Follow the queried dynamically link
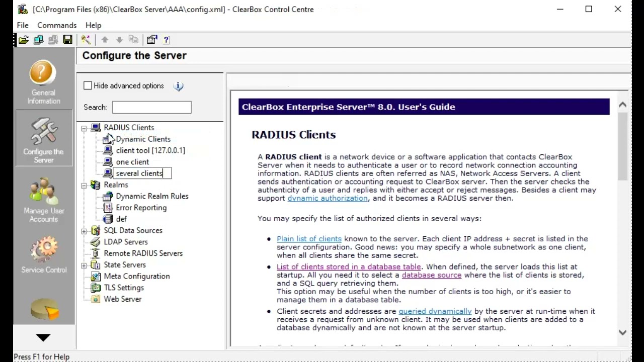Screen dimensions: 644x362 click(x=435, y=311)
